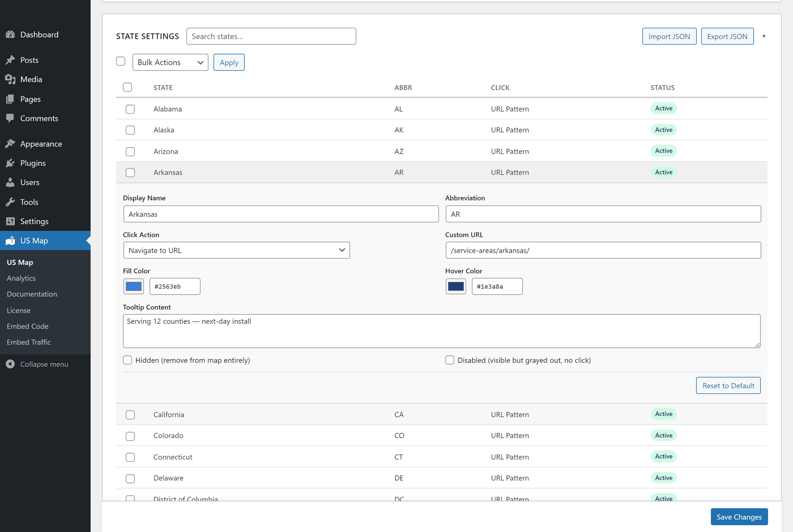
Task: Click the Plugins plug icon
Action: pyautogui.click(x=10, y=163)
